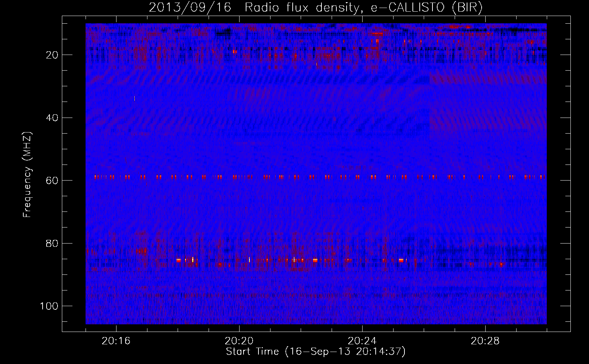Image resolution: width=589 pixels, height=364 pixels.
Task: Click the '40' frequency tick label
Action: tap(52, 118)
